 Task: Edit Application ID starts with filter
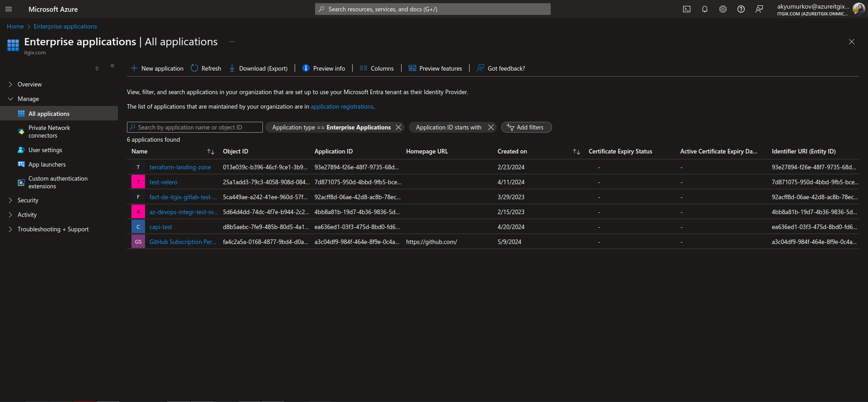[x=449, y=127]
